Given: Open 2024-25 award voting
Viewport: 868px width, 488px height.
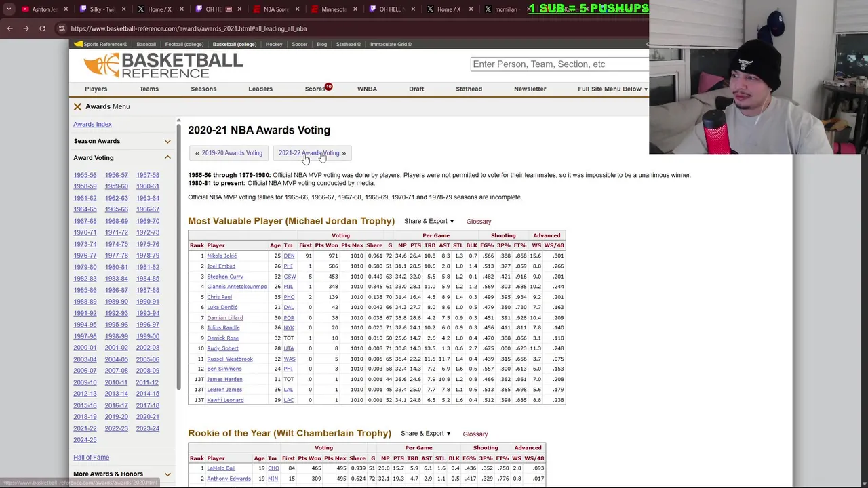Looking at the screenshot, I should (85, 440).
